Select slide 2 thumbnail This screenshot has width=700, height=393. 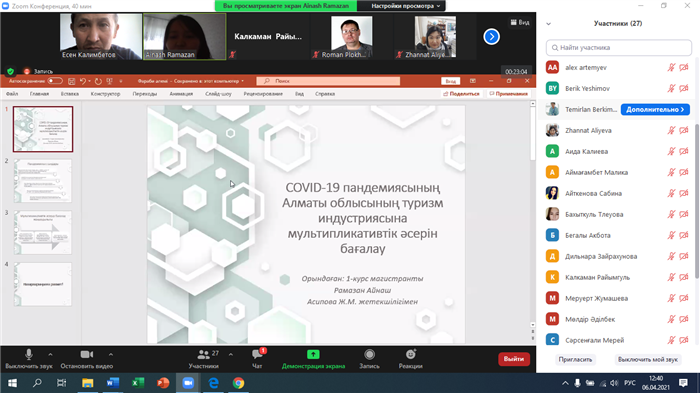pos(43,181)
